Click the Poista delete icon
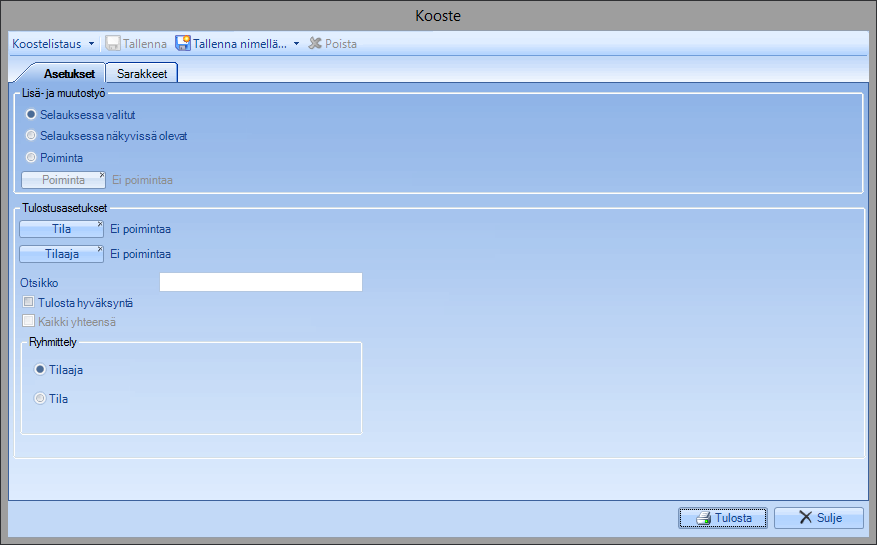Image resolution: width=877 pixels, height=545 pixels. pos(316,44)
